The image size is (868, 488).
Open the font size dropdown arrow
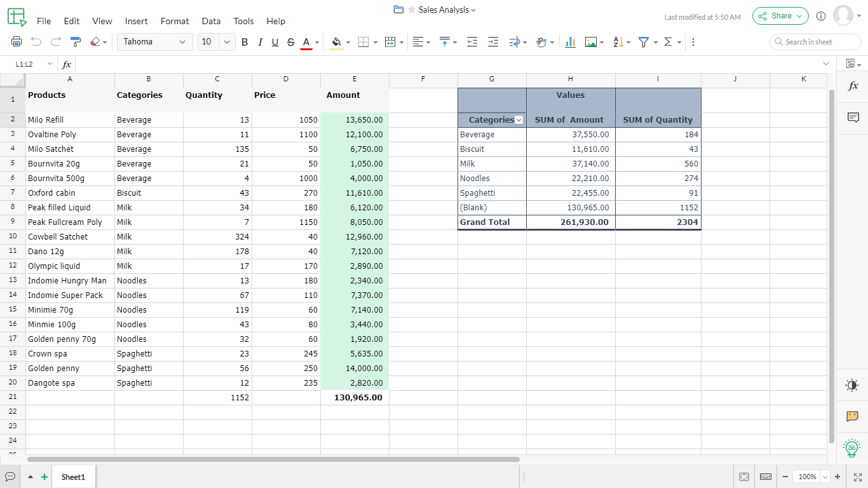(x=227, y=42)
